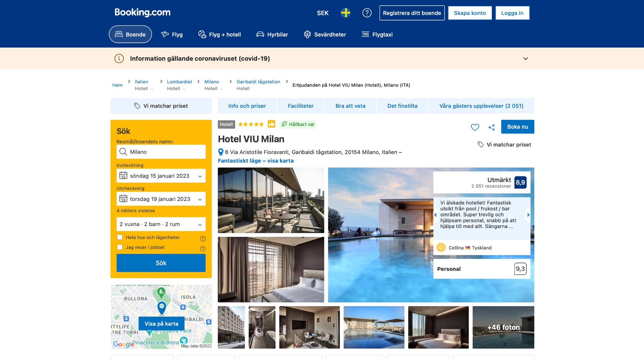Viewport: 644px width, 360px height.
Task: Click the five-star rating icons
Action: [251, 124]
